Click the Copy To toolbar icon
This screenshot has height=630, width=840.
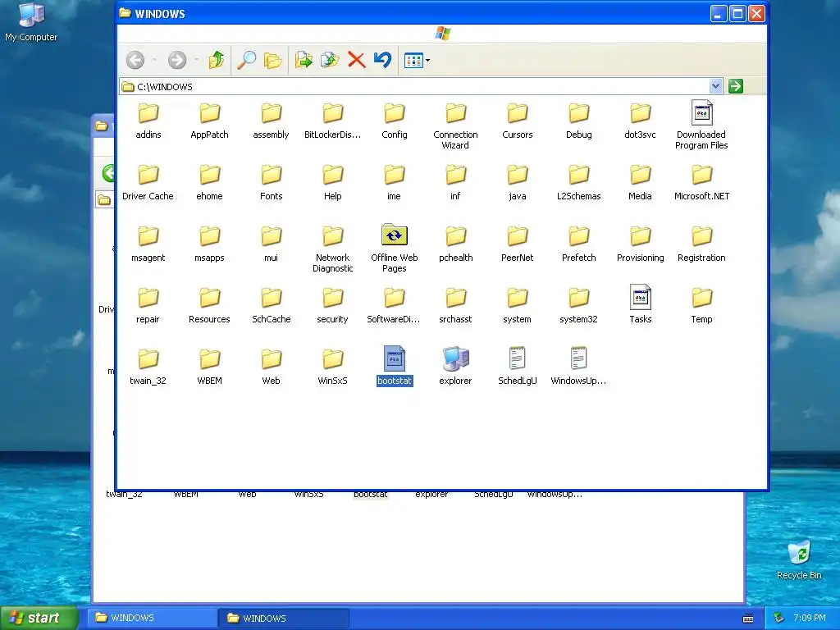pyautogui.click(x=330, y=60)
